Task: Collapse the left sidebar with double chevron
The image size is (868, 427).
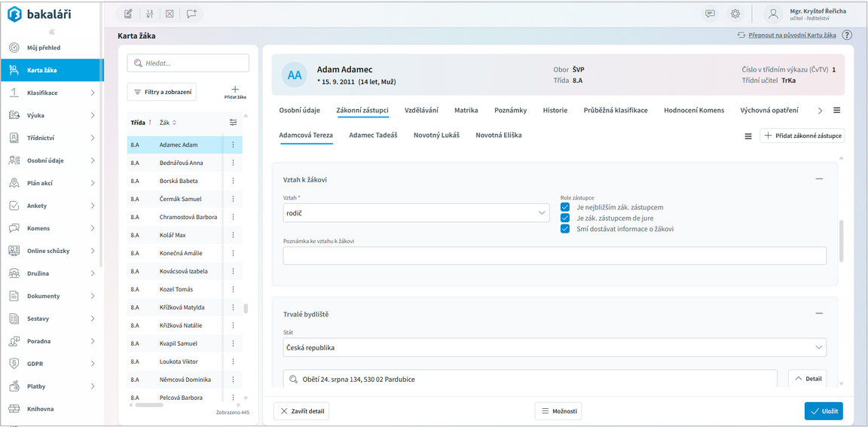Action: pyautogui.click(x=52, y=32)
